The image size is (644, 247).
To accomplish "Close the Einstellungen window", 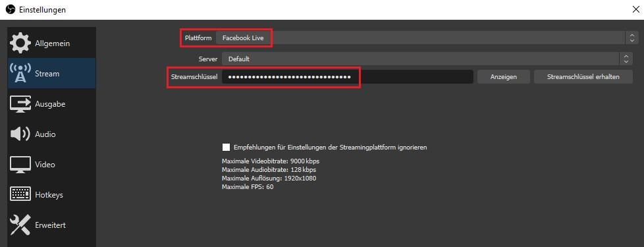I will point(635,10).
